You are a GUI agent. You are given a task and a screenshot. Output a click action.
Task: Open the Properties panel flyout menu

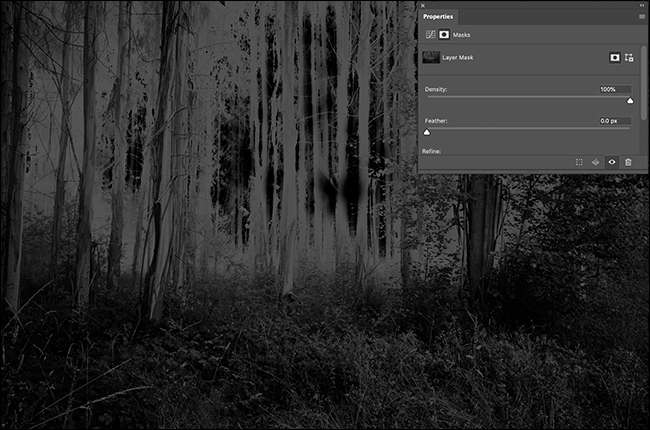[x=641, y=17]
